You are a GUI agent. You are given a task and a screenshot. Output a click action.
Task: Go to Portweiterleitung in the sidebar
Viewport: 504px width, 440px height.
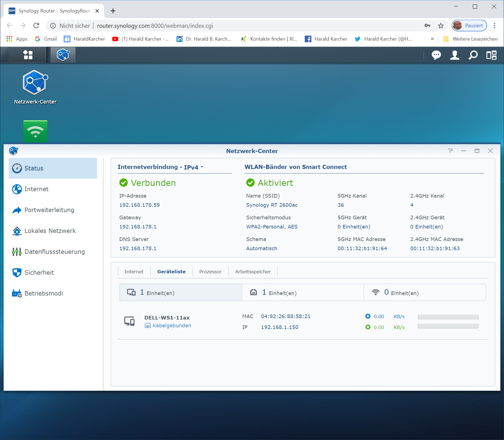pyautogui.click(x=49, y=210)
